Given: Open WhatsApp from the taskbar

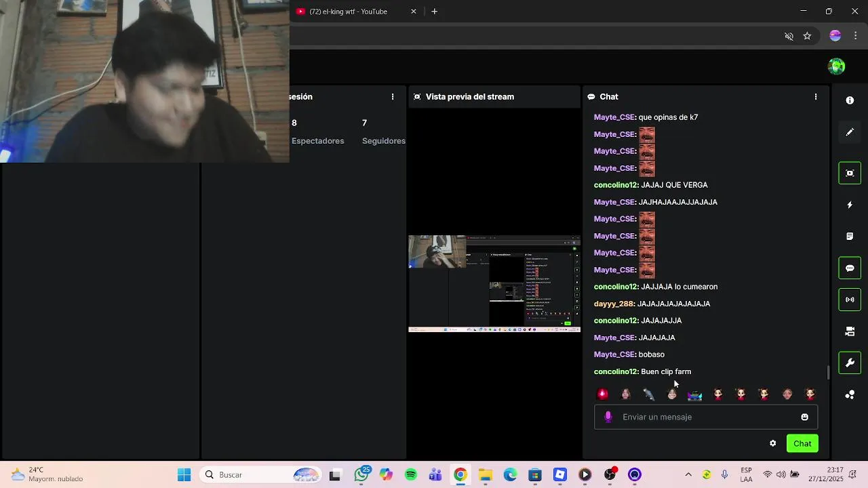Looking at the screenshot, I should pyautogui.click(x=361, y=475).
